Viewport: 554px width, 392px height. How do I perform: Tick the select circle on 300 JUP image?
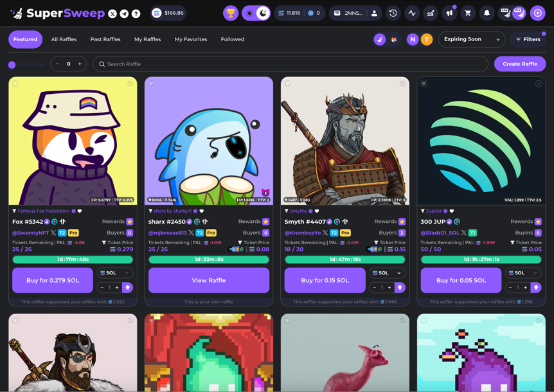click(539, 84)
